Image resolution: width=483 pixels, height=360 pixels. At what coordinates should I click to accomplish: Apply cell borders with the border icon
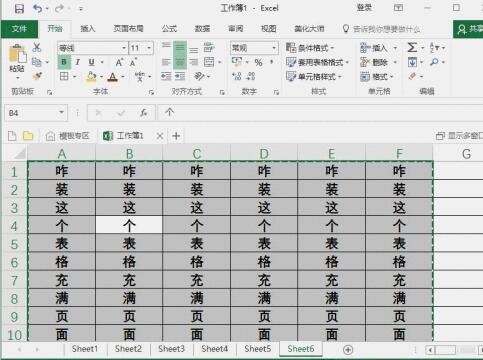coord(64,76)
